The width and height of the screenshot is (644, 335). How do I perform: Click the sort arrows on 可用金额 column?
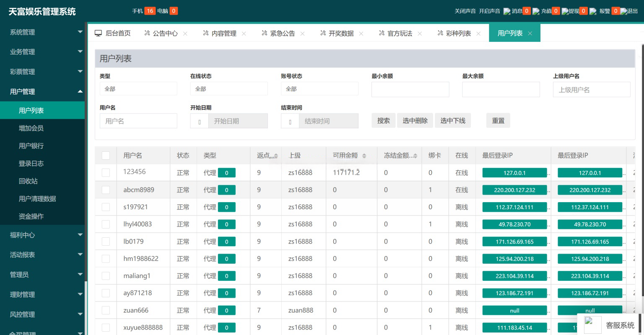(364, 156)
